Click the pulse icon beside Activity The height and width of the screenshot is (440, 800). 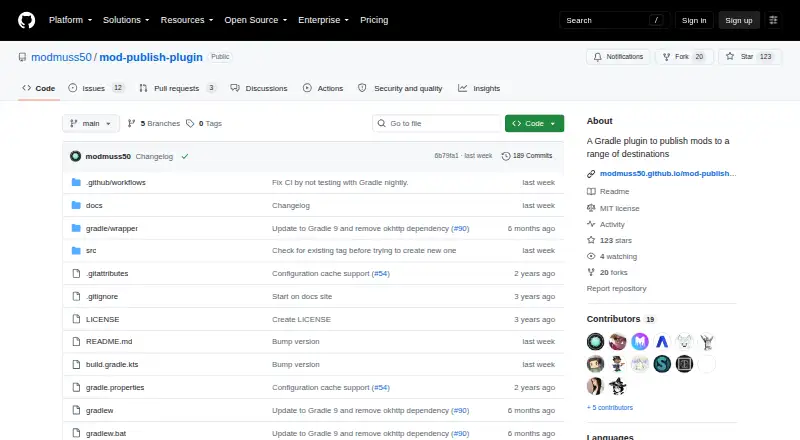point(591,224)
